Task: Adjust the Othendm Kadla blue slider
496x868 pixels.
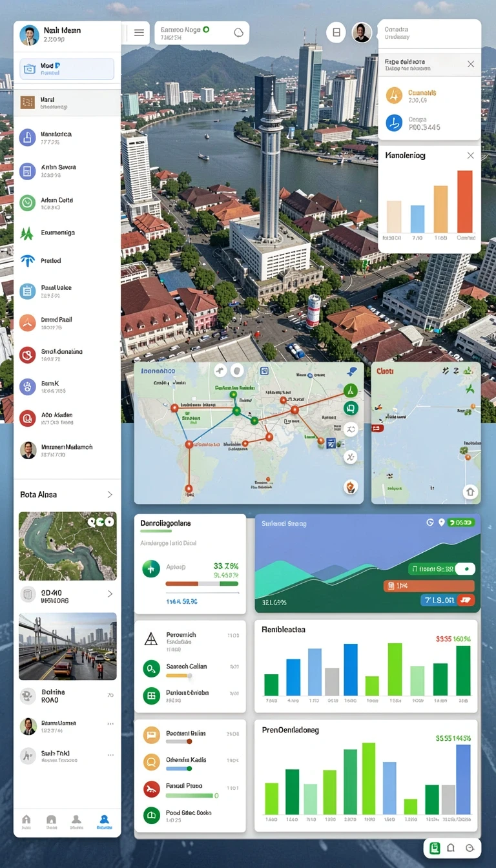Action: coord(179,769)
